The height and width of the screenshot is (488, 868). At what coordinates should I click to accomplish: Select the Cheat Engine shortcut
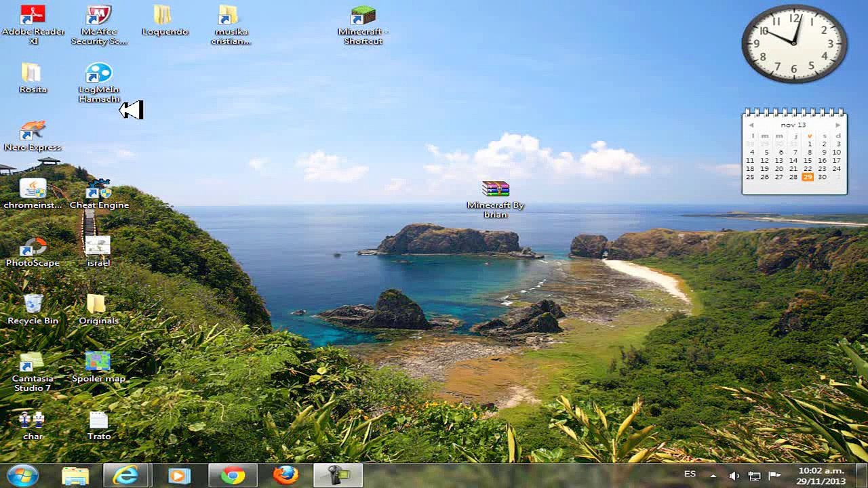tap(99, 193)
